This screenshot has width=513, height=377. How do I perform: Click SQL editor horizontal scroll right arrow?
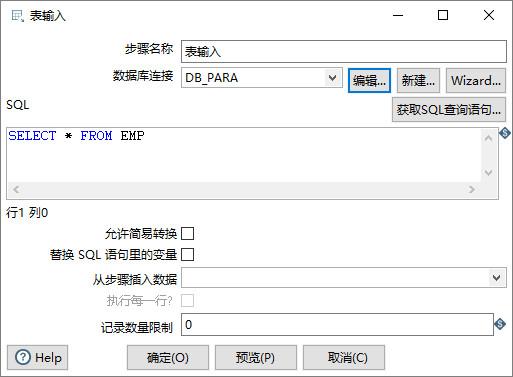471,190
